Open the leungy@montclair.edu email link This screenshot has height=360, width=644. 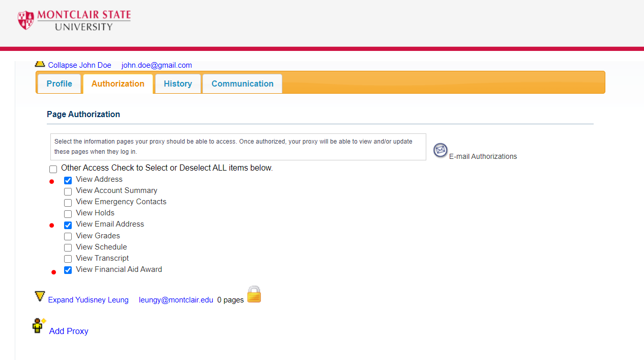tap(176, 300)
